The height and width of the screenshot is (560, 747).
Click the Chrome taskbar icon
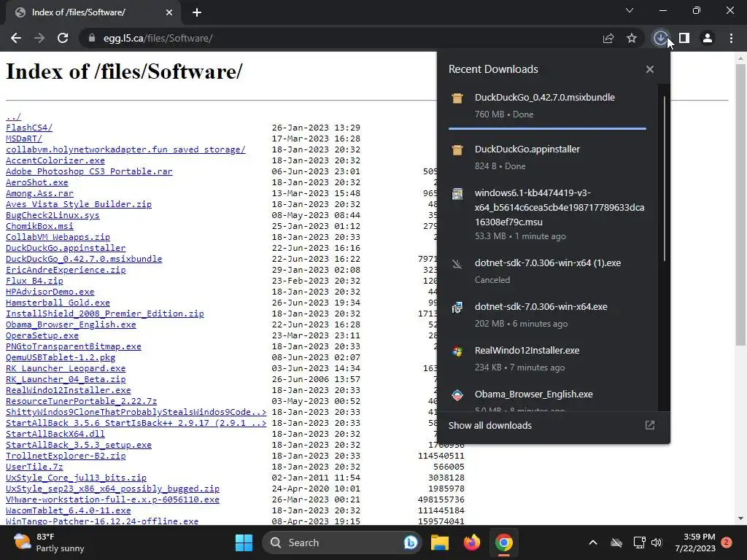coord(503,542)
